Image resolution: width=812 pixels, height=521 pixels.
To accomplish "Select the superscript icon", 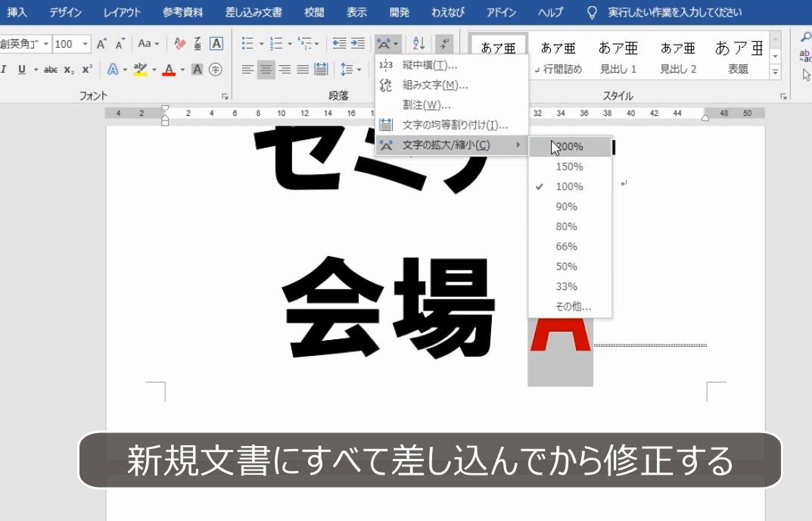I will pos(86,70).
